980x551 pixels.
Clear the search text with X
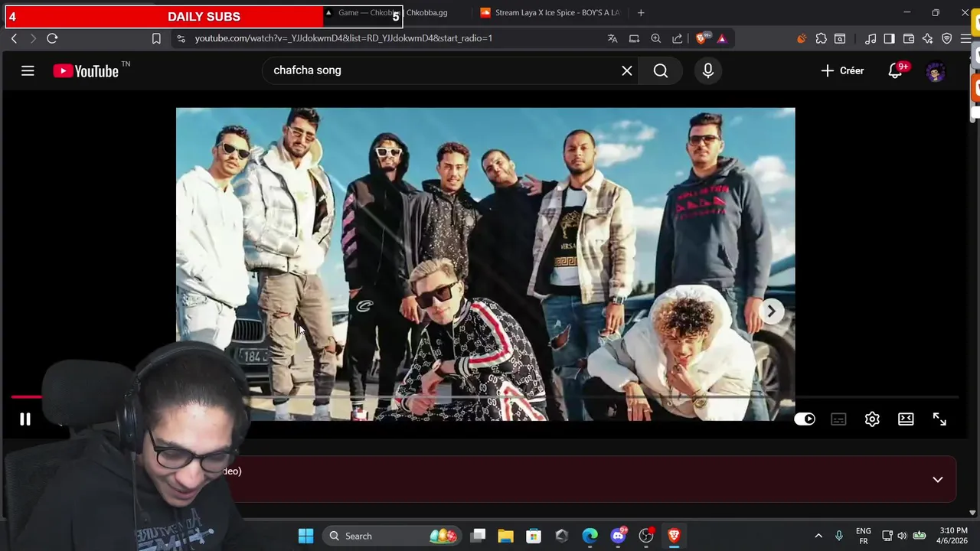[x=626, y=70]
